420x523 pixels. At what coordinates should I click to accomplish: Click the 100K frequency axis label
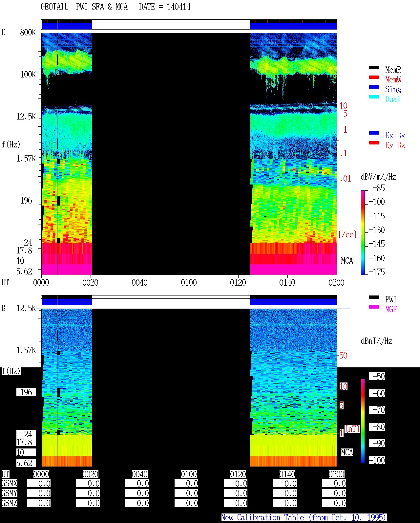(x=28, y=74)
